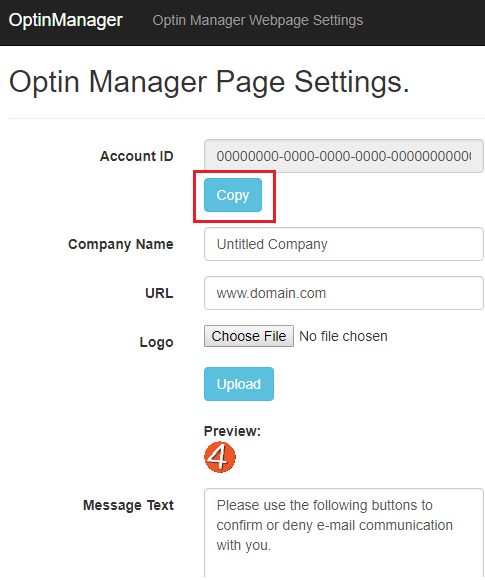This screenshot has height=580, width=485.
Task: Copy the Account ID
Action: [233, 195]
